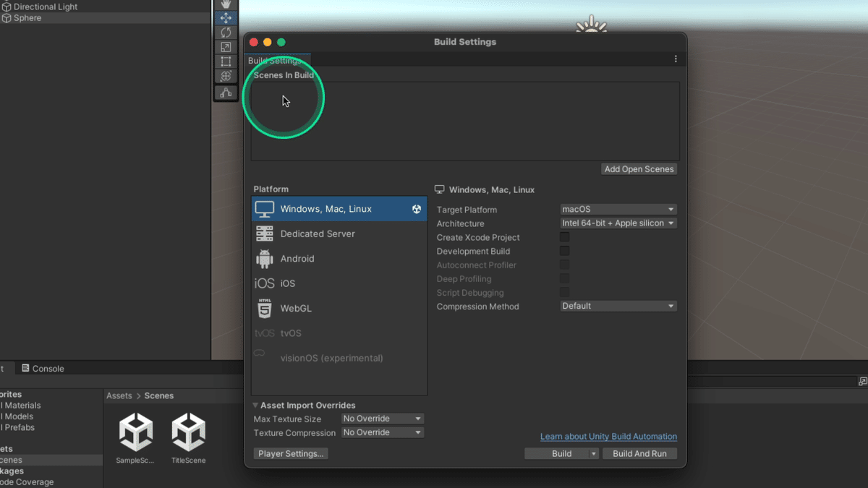Click the icon right of Project search field
This screenshot has height=488, width=868.
tap(862, 381)
